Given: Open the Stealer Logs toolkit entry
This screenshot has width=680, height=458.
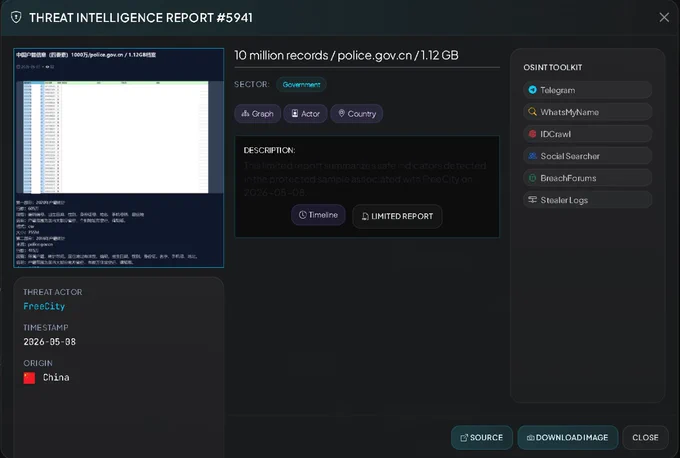Looking at the screenshot, I should tap(587, 200).
